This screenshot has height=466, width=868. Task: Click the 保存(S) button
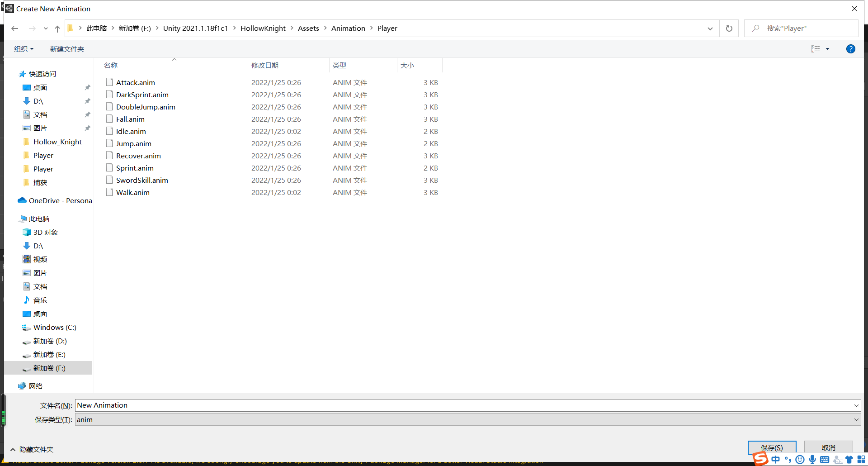coord(772,447)
